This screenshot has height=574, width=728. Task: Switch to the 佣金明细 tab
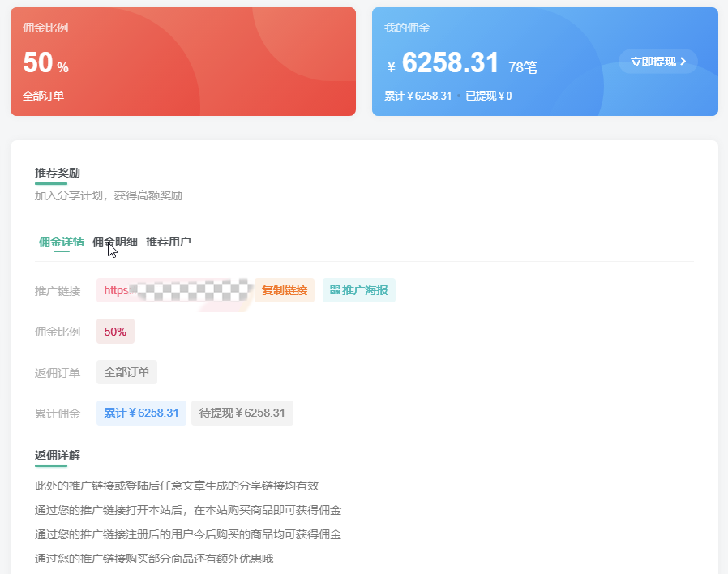(114, 242)
